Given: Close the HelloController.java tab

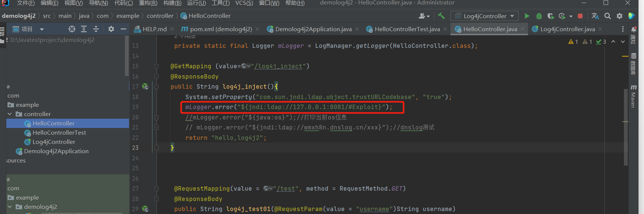Looking at the screenshot, I should click(522, 29).
